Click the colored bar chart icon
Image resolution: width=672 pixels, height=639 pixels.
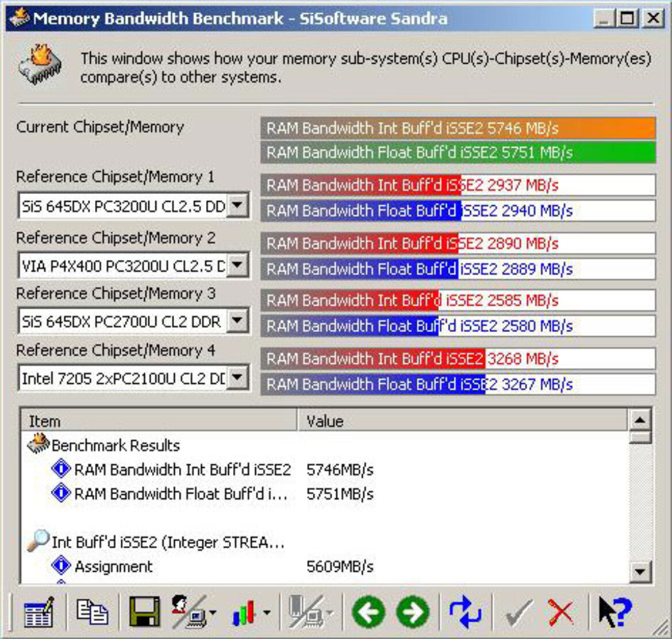(243, 613)
